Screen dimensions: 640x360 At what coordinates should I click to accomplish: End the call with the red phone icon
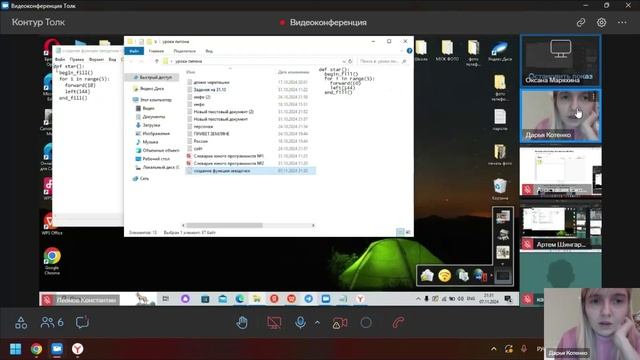coord(398,322)
